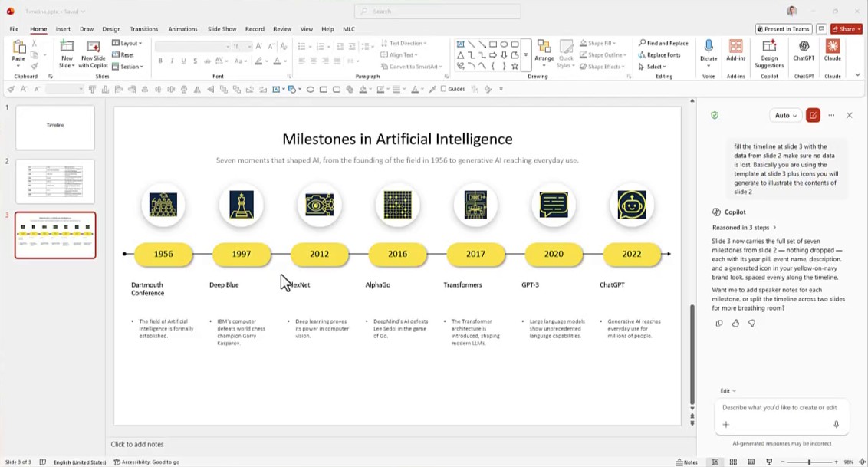Open the Slide Show tab

coord(222,29)
